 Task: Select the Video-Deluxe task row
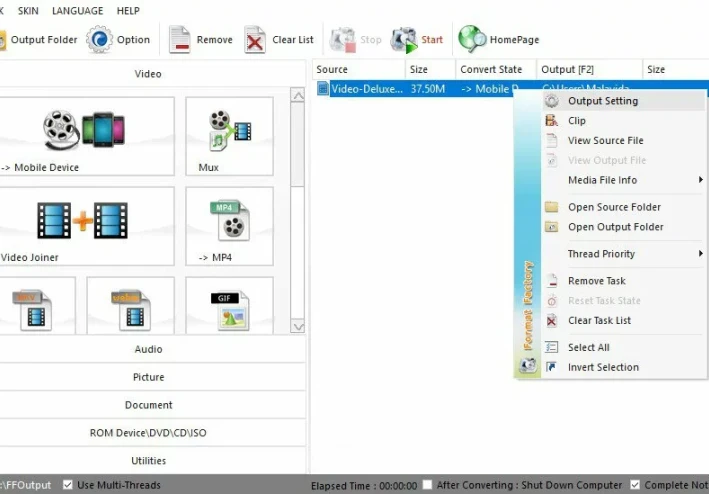(511, 89)
